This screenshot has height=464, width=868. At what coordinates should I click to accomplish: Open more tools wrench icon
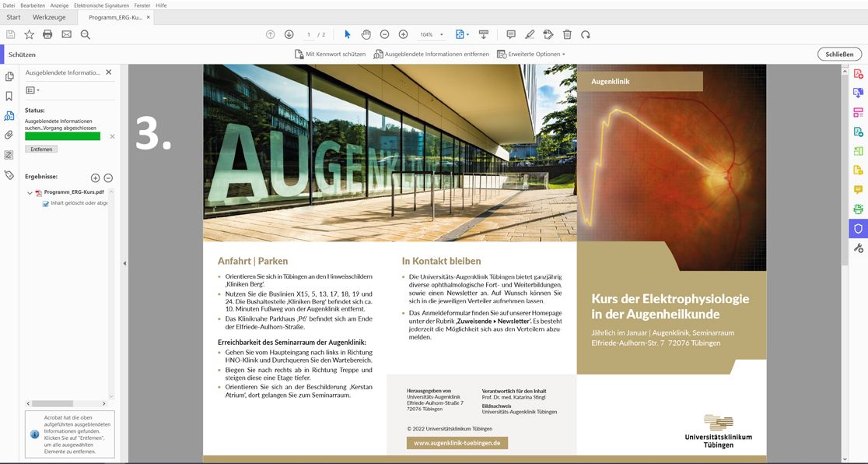click(858, 248)
